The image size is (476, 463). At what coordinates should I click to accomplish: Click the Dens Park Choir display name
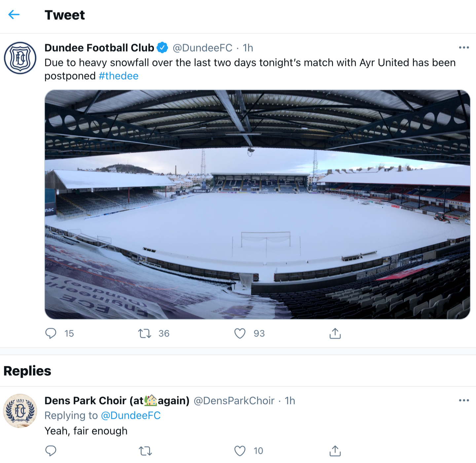click(117, 401)
